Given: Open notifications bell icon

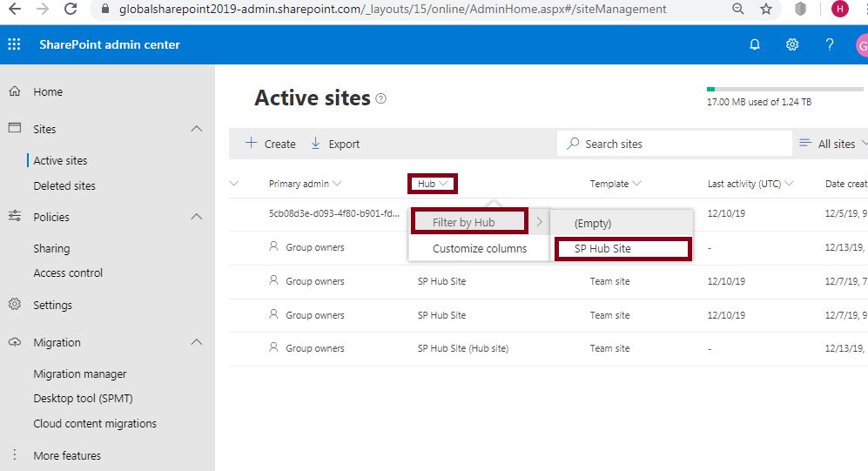Looking at the screenshot, I should tap(755, 44).
